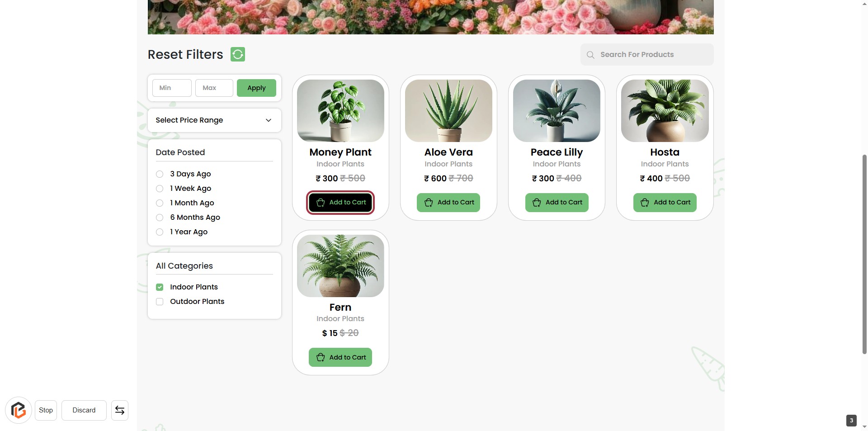
Task: Click the orange recorder logo icon
Action: coord(19,410)
